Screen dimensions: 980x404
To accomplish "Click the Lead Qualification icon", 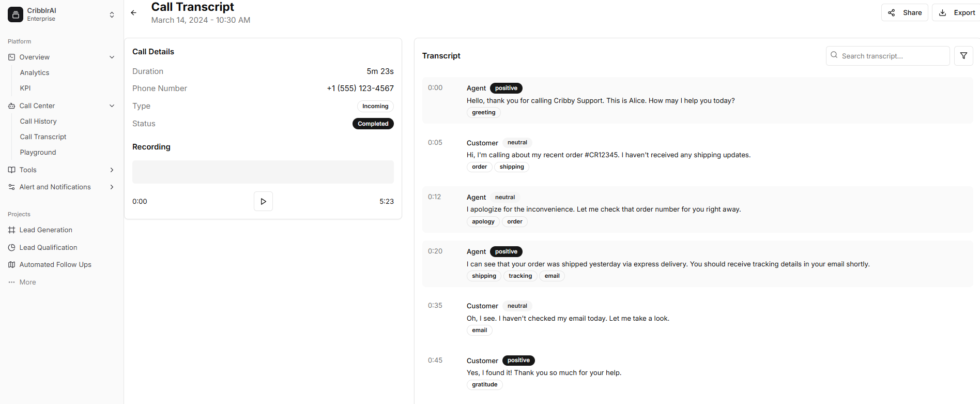I will pos(11,248).
